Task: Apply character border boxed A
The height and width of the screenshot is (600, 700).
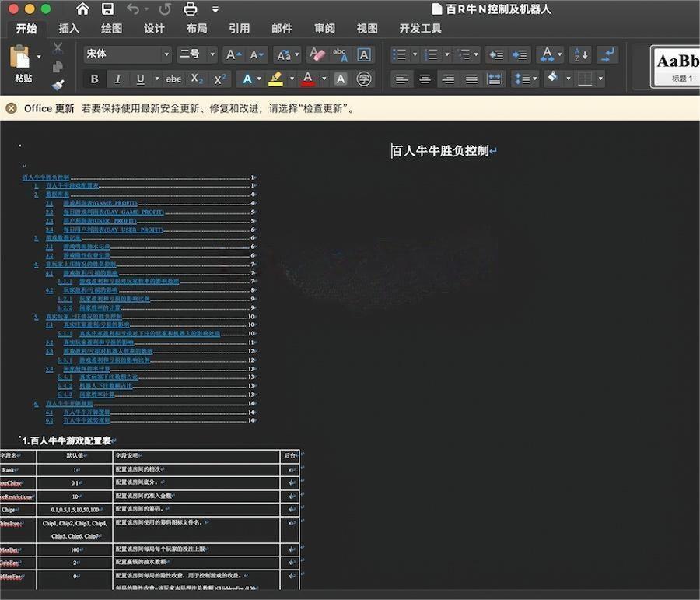Action: point(364,55)
